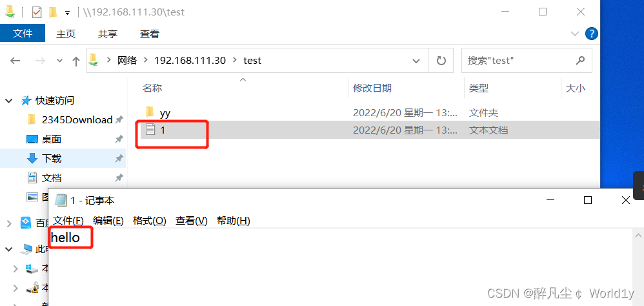This screenshot has width=644, height=306.
Task: Open the 文件 ribbon tab
Action: pyautogui.click(x=23, y=34)
